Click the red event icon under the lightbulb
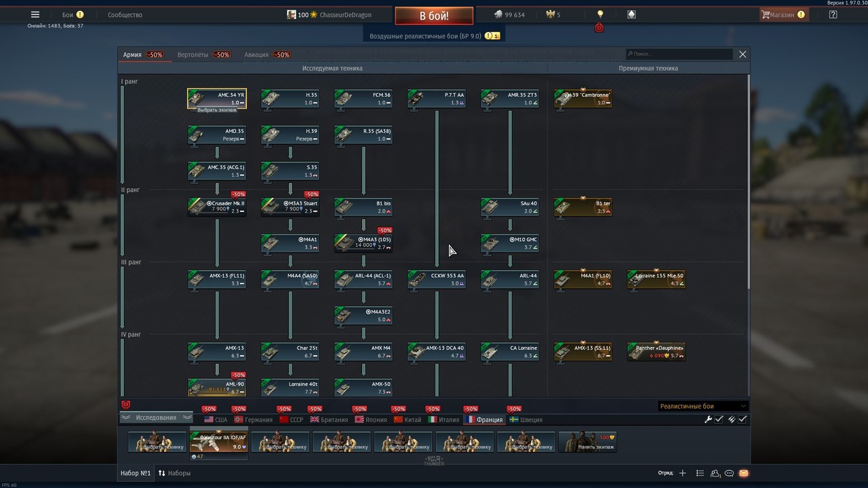 (x=599, y=28)
